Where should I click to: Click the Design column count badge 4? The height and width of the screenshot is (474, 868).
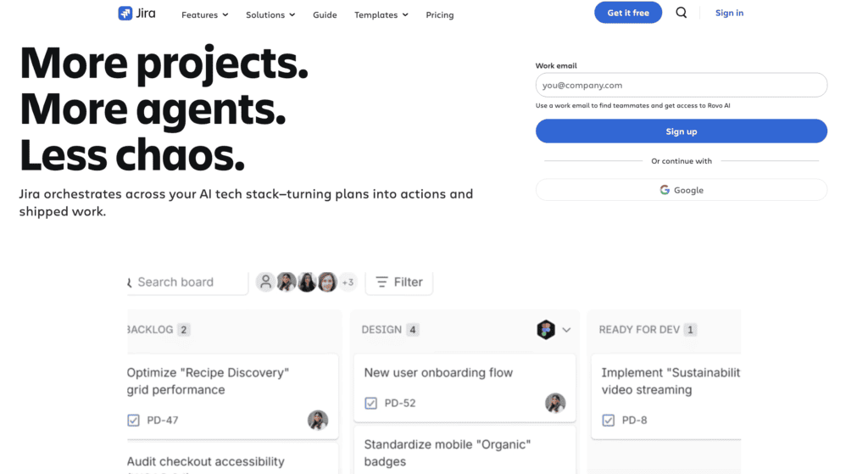click(413, 330)
